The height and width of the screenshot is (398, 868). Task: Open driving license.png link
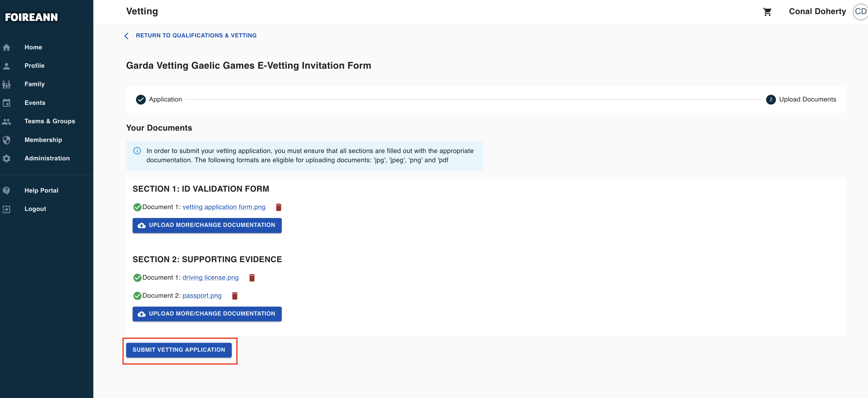coord(211,277)
